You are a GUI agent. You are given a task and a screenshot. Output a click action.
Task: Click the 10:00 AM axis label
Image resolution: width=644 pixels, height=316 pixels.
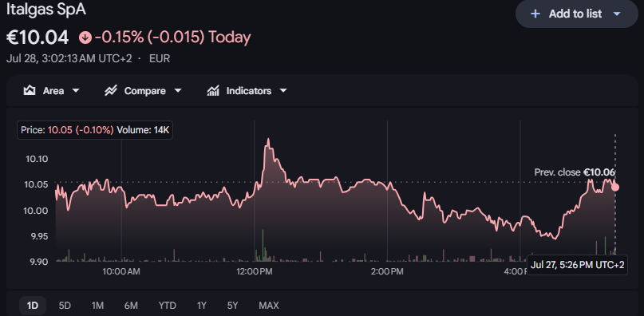point(121,271)
